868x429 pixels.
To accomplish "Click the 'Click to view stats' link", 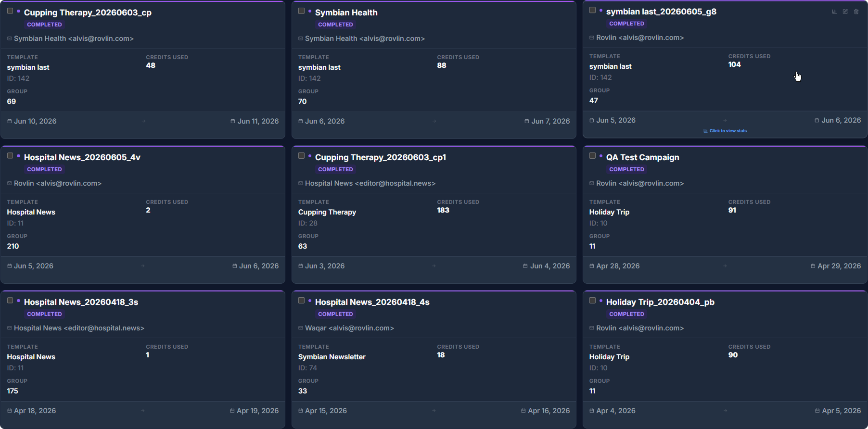I will (725, 131).
